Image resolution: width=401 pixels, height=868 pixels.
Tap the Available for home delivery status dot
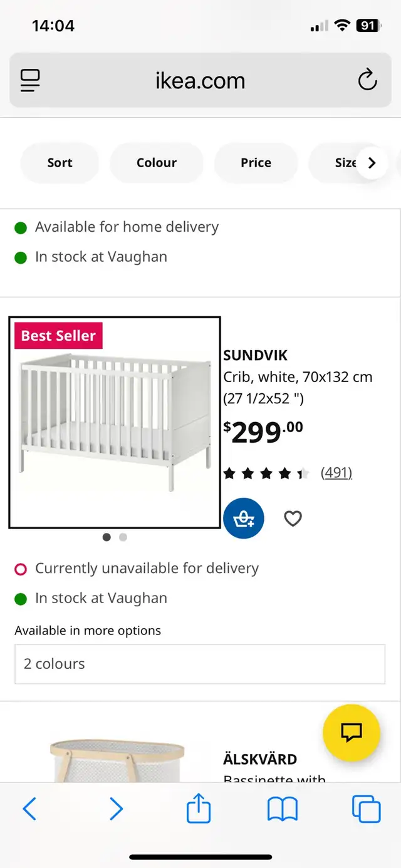click(x=21, y=227)
